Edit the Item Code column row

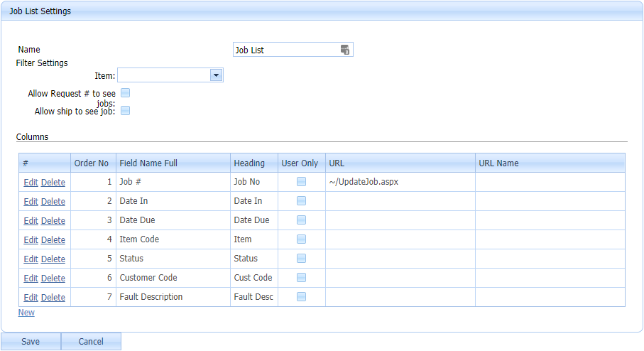point(31,240)
